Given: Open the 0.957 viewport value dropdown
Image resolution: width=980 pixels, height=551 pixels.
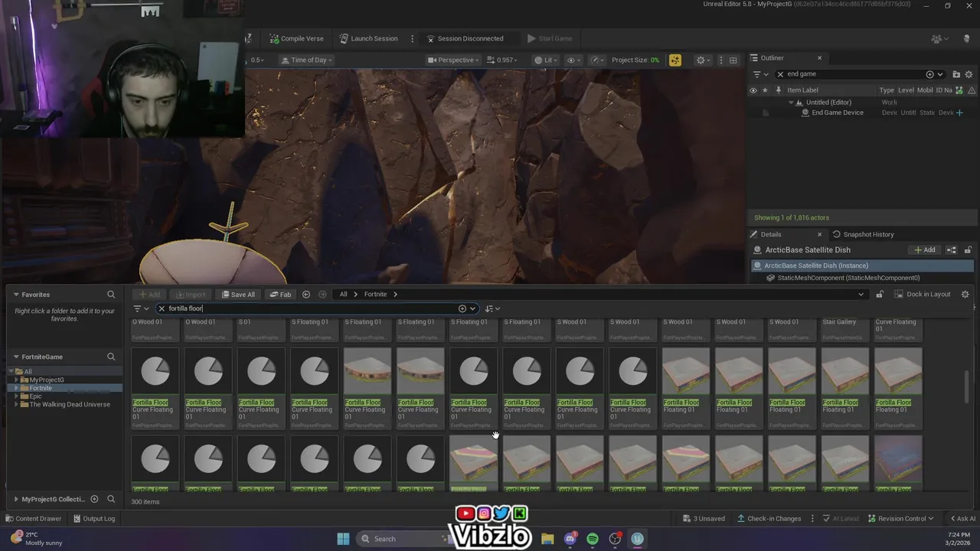Looking at the screenshot, I should [503, 60].
